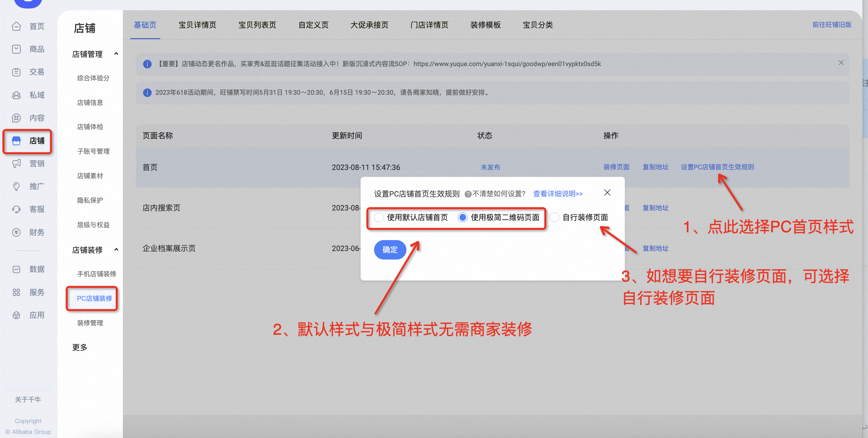The width and height of the screenshot is (868, 438).
Task: Select the 店铺 shop sidebar icon
Action: pyautogui.click(x=16, y=141)
